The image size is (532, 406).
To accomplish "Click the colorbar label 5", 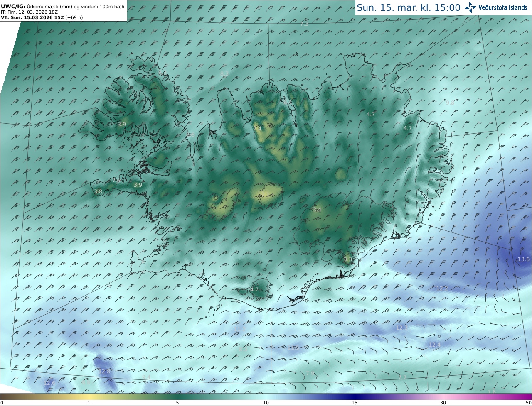I will 177,403.
